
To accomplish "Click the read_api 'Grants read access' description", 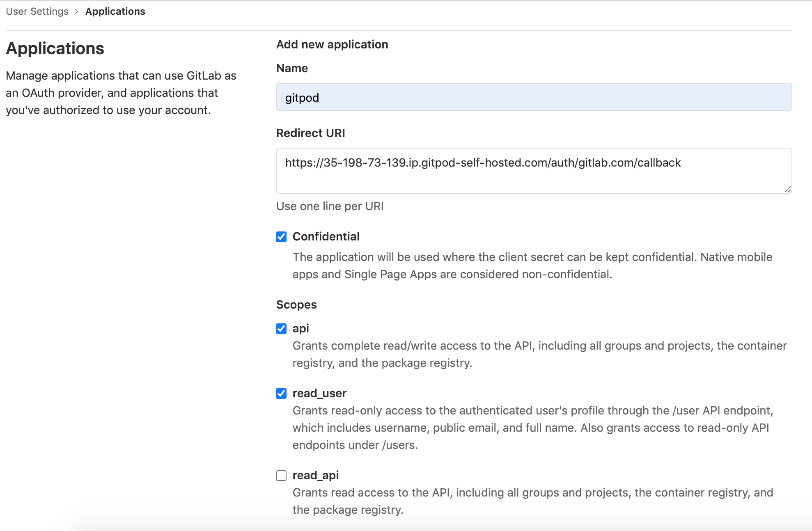I will pos(533,501).
